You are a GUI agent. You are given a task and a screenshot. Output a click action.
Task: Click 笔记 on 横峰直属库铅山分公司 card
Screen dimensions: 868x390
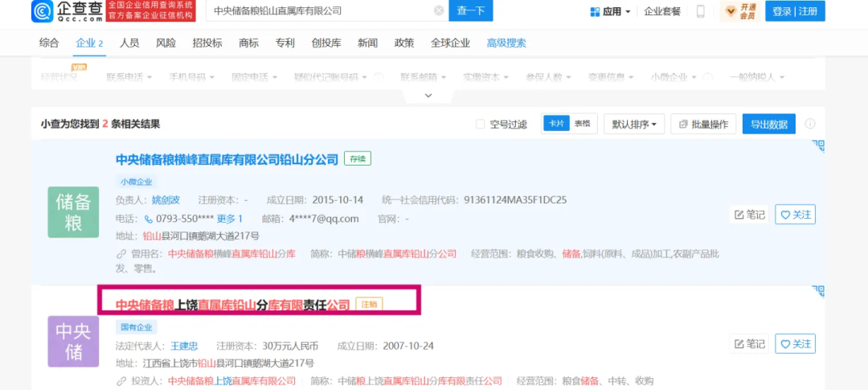pos(750,215)
